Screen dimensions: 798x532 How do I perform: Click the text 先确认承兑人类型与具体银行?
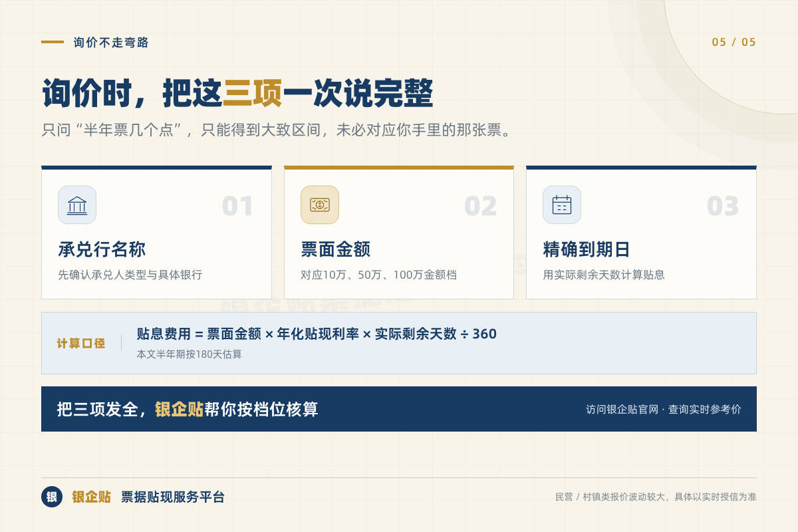click(130, 275)
